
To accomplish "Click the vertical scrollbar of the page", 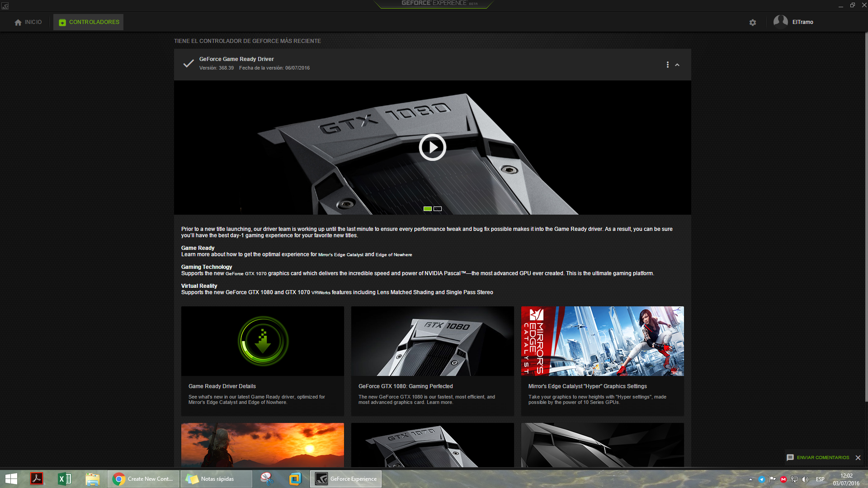I will click(x=866, y=217).
